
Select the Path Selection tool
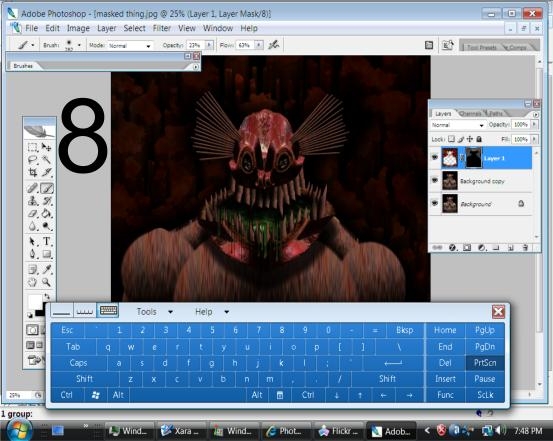point(32,241)
